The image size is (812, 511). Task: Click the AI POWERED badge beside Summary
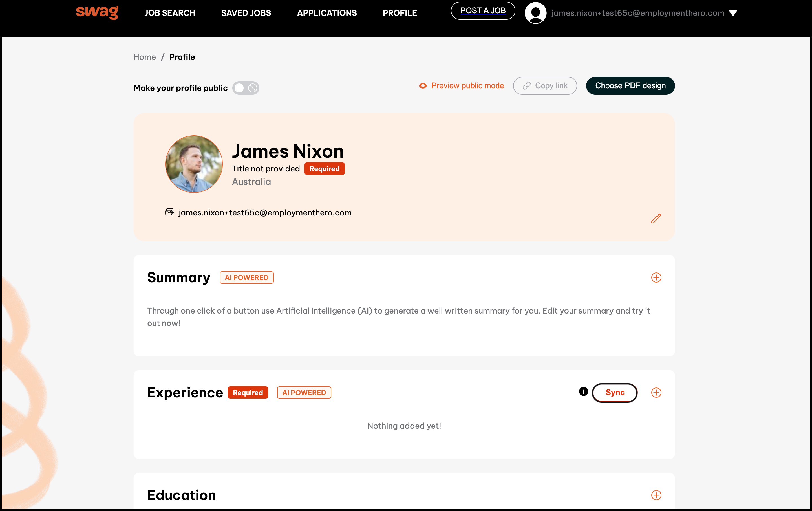246,277
